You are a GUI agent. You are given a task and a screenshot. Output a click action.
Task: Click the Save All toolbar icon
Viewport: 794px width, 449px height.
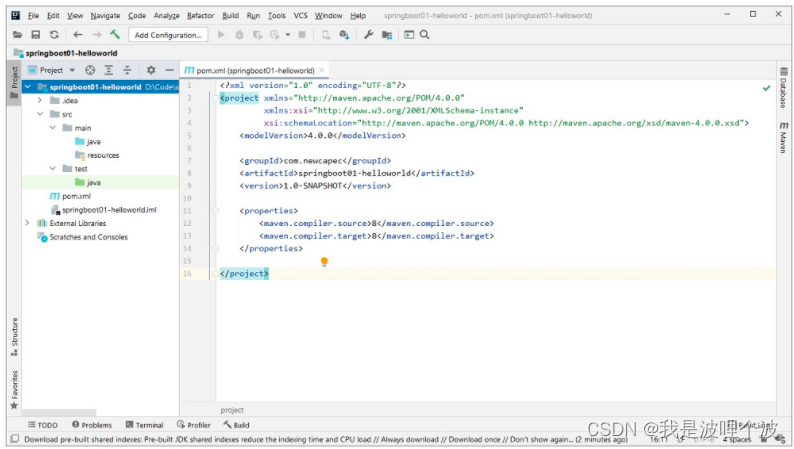pyautogui.click(x=35, y=35)
